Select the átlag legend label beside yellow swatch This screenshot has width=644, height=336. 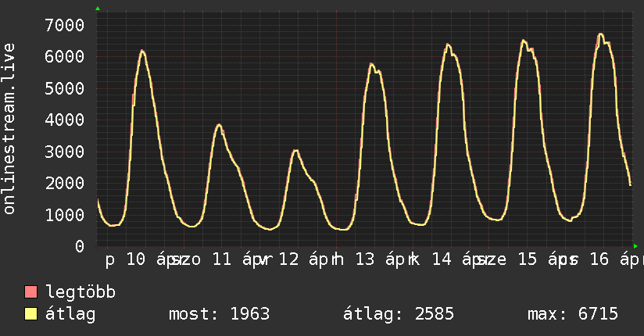click(70, 314)
